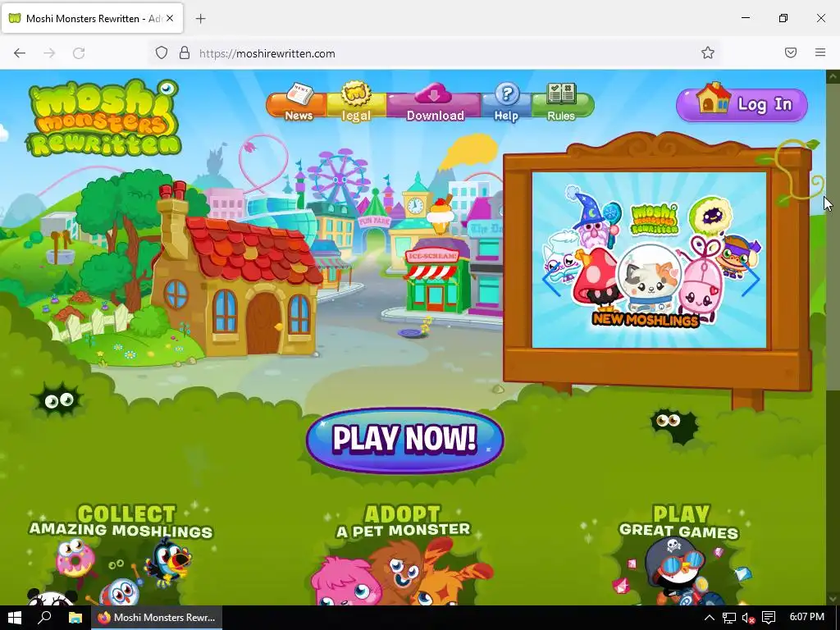Bookmark this page with star icon
This screenshot has height=630, width=840.
tap(708, 52)
